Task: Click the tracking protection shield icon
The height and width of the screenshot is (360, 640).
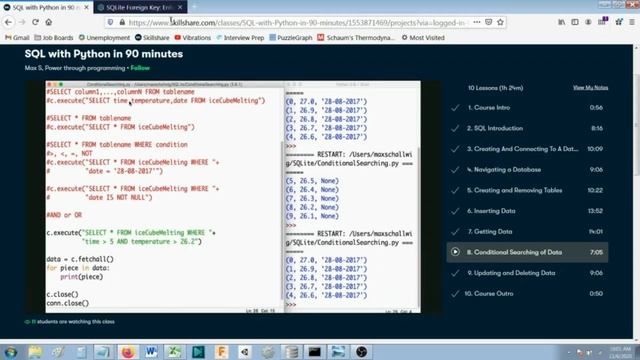Action: tap(110, 22)
